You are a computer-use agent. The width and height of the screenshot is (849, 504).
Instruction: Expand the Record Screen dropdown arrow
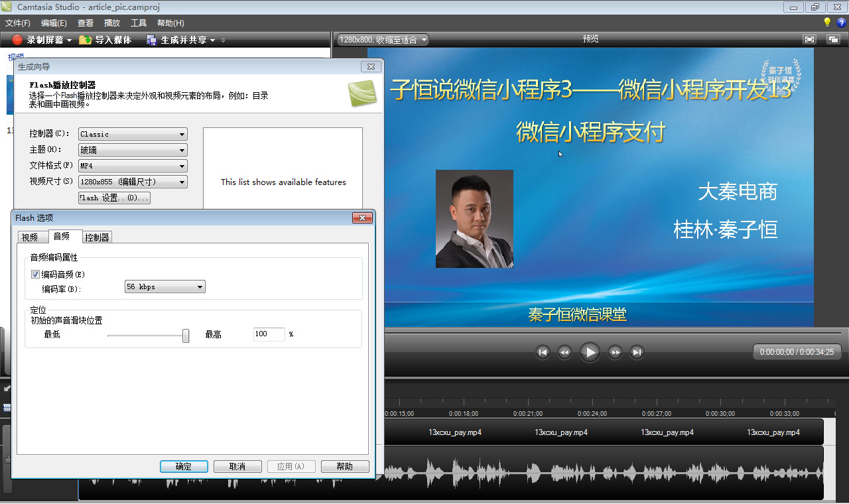tap(69, 40)
